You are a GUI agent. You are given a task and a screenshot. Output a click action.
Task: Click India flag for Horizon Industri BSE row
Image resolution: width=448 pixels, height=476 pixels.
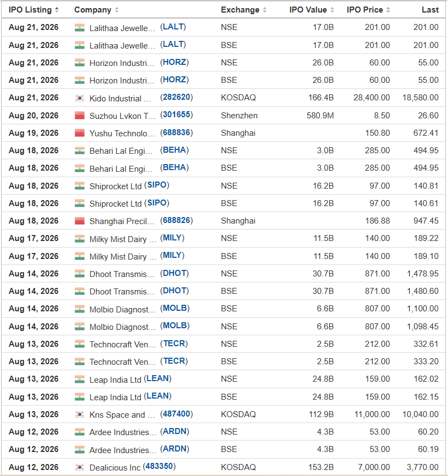coord(80,81)
